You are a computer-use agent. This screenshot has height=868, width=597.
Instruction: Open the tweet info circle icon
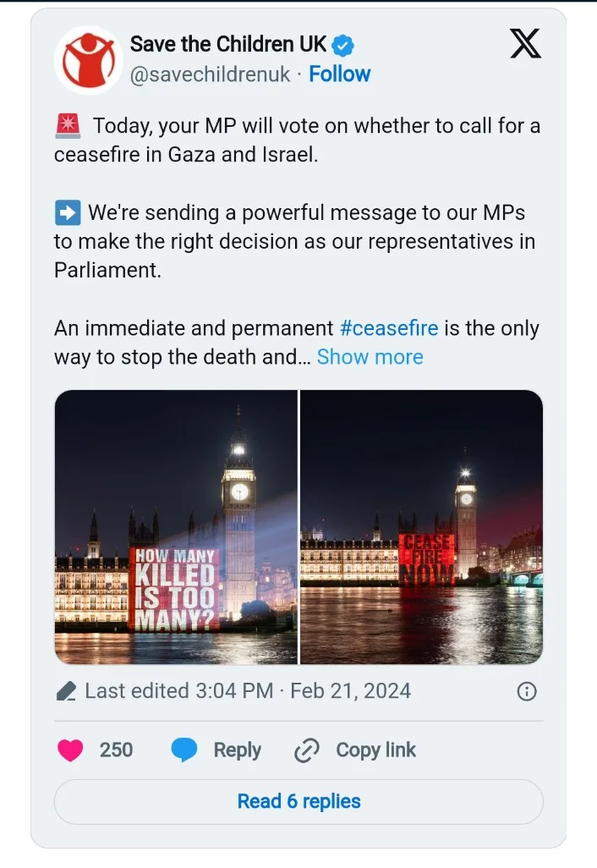click(x=526, y=691)
